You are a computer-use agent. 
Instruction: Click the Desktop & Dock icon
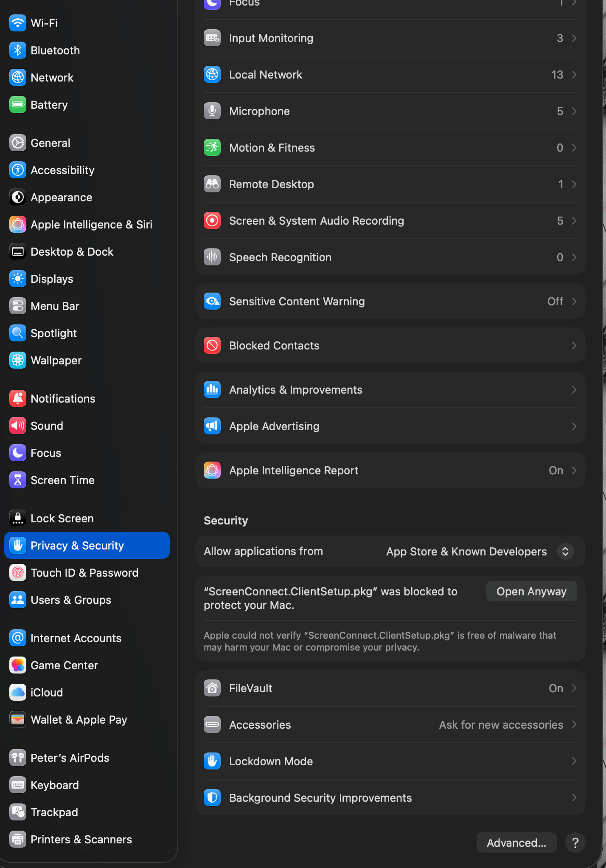point(18,252)
